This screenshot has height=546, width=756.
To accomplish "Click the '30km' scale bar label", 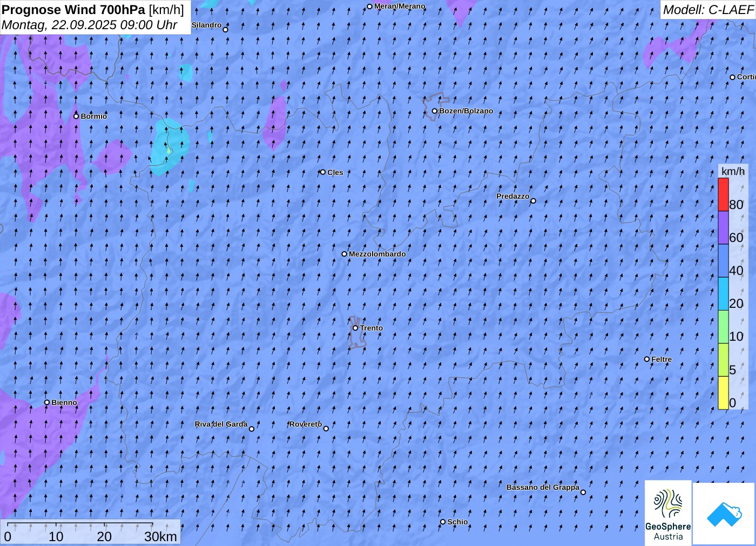I will [160, 536].
